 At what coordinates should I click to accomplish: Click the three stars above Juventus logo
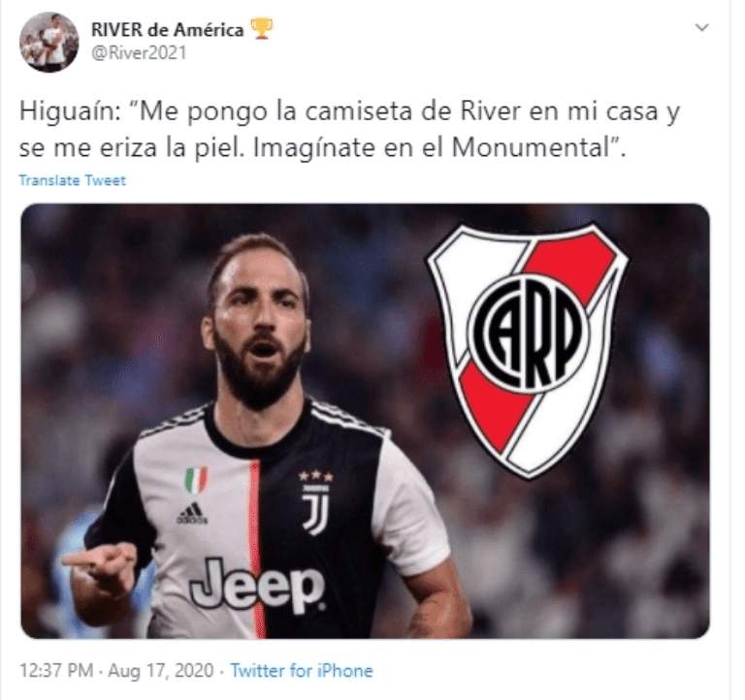(316, 476)
